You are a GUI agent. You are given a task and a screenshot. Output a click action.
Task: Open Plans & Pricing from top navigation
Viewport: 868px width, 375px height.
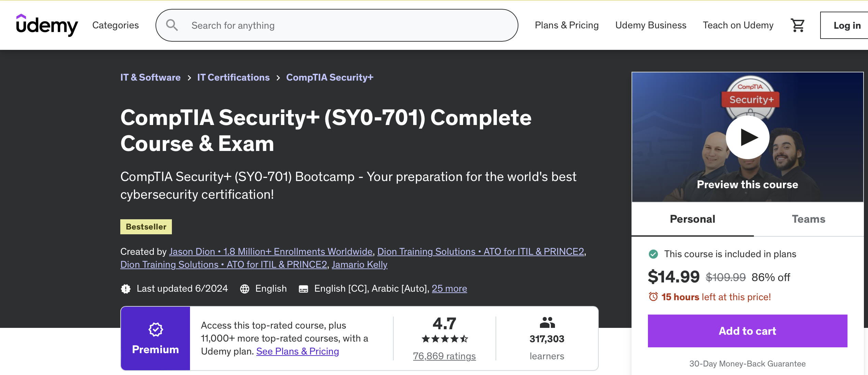[x=567, y=25]
